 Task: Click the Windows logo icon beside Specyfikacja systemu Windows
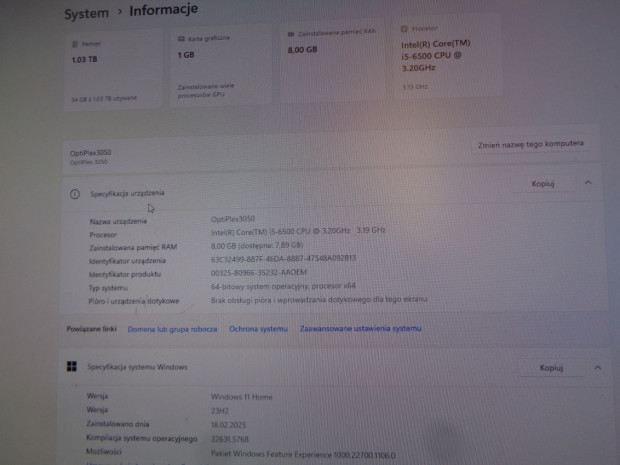72,366
